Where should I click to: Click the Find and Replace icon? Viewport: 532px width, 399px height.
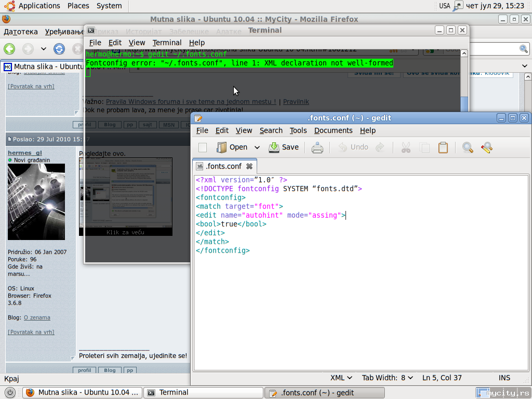[486, 148]
